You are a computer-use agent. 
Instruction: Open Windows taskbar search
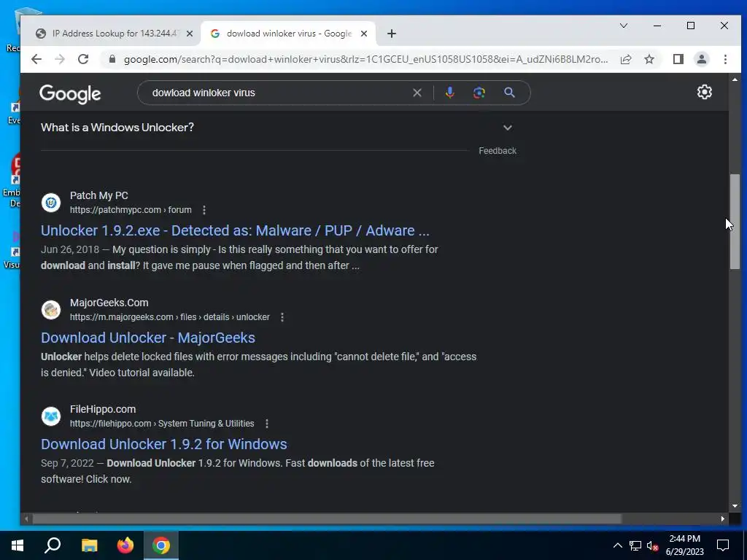tap(53, 545)
